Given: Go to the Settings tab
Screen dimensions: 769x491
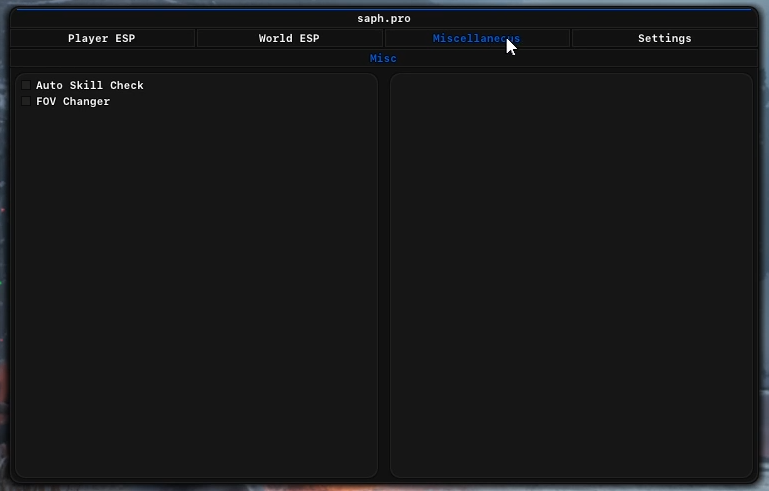Looking at the screenshot, I should click(665, 38).
